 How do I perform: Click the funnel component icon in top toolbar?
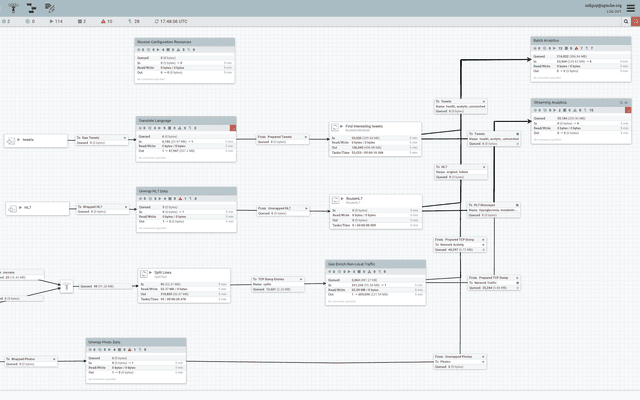pos(13,8)
